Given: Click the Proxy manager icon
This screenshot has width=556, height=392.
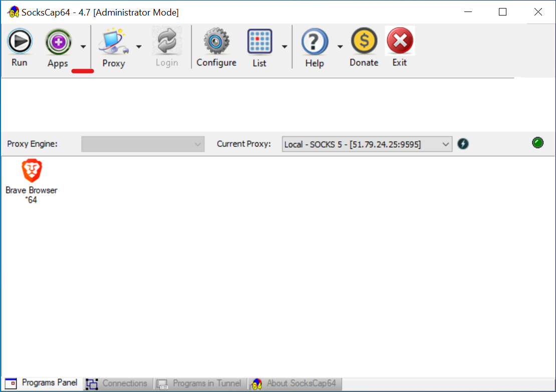Looking at the screenshot, I should click(113, 42).
